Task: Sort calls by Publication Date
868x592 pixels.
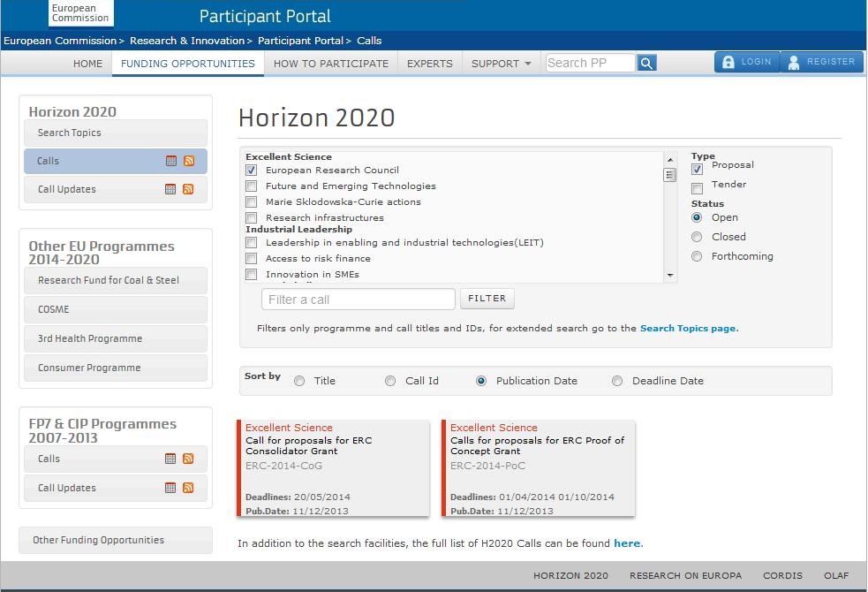Action: click(x=481, y=381)
